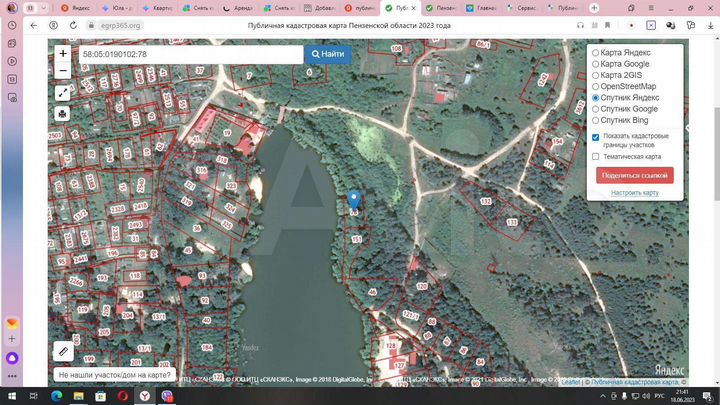Open the ruler measuring tool
This screenshot has width=720, height=405.
[63, 352]
